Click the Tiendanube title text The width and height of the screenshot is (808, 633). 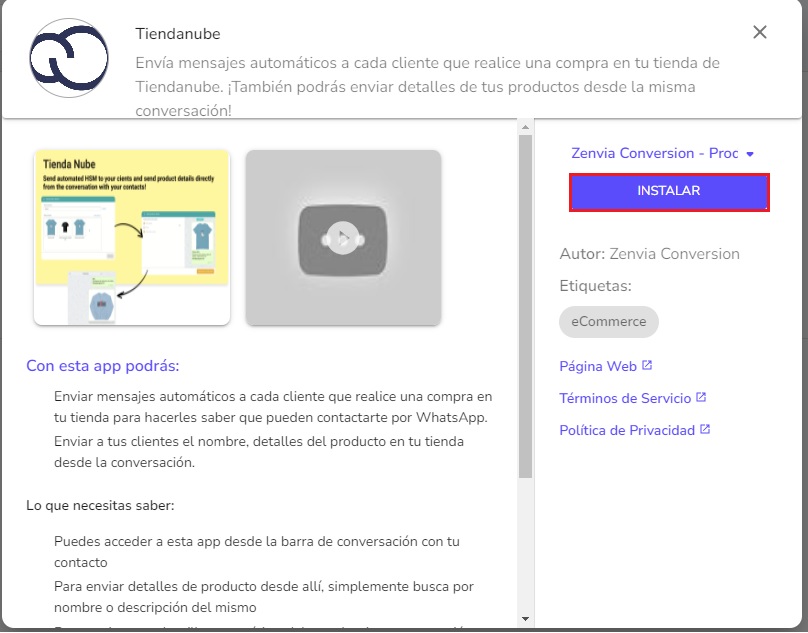point(178,34)
